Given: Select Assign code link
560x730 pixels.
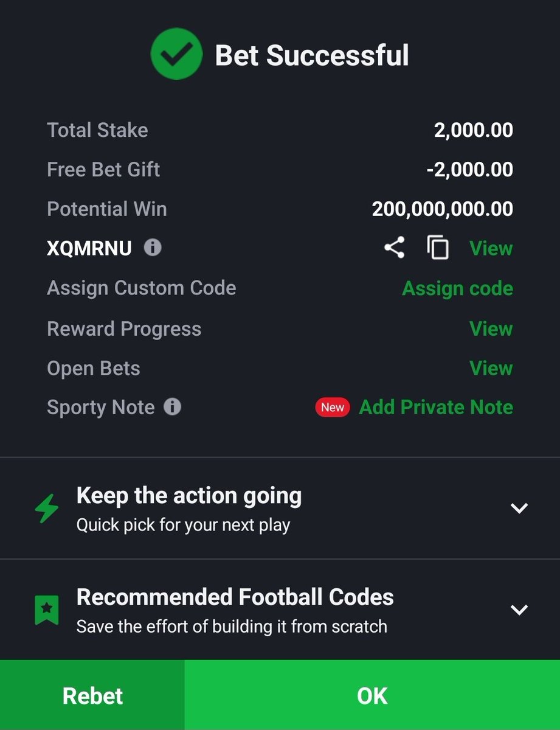Looking at the screenshot, I should (x=457, y=288).
